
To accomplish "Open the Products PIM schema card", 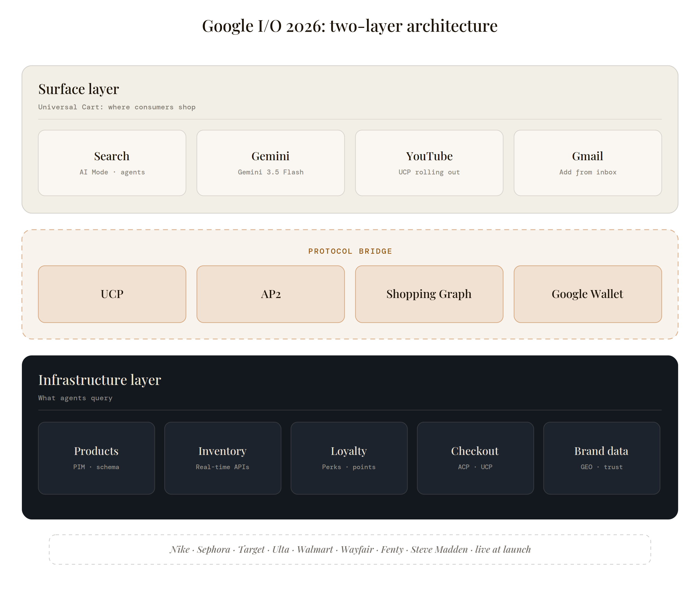I will (x=96, y=458).
